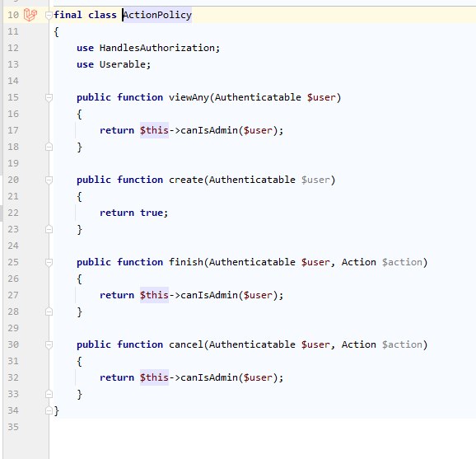The height and width of the screenshot is (459, 476).
Task: Click line number 35 in the gutter
Action: pos(13,427)
